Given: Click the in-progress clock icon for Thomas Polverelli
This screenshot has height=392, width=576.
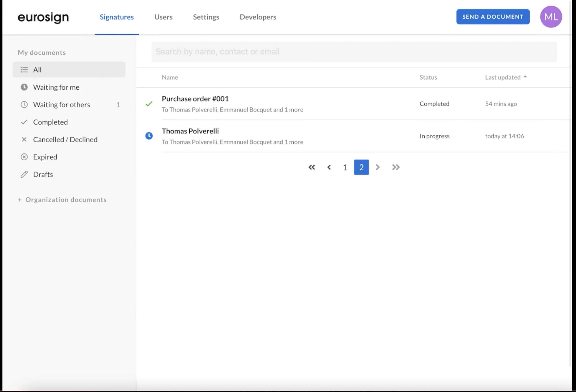Looking at the screenshot, I should [x=149, y=136].
